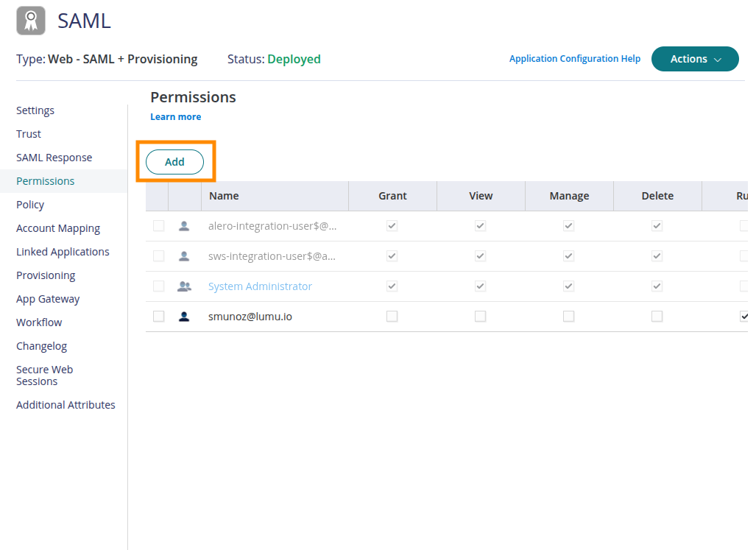This screenshot has height=550, width=756.
Task: Go to SAML Response section
Action: [x=54, y=158]
